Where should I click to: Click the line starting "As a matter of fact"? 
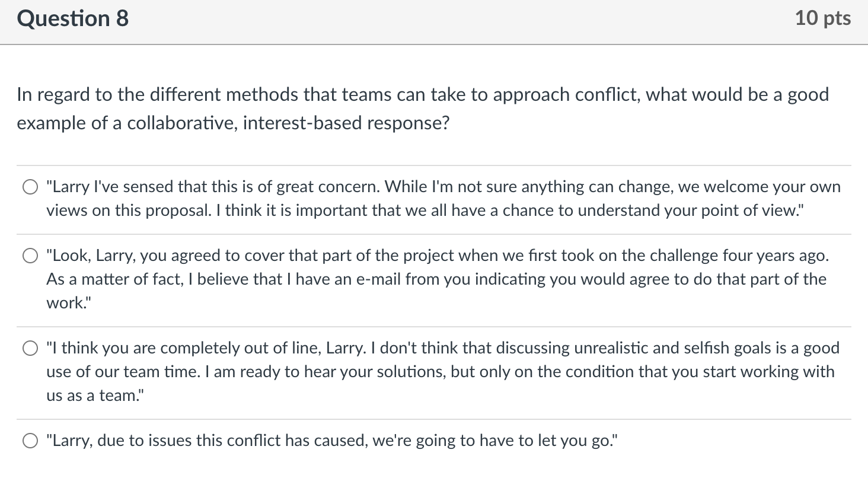[x=436, y=279]
